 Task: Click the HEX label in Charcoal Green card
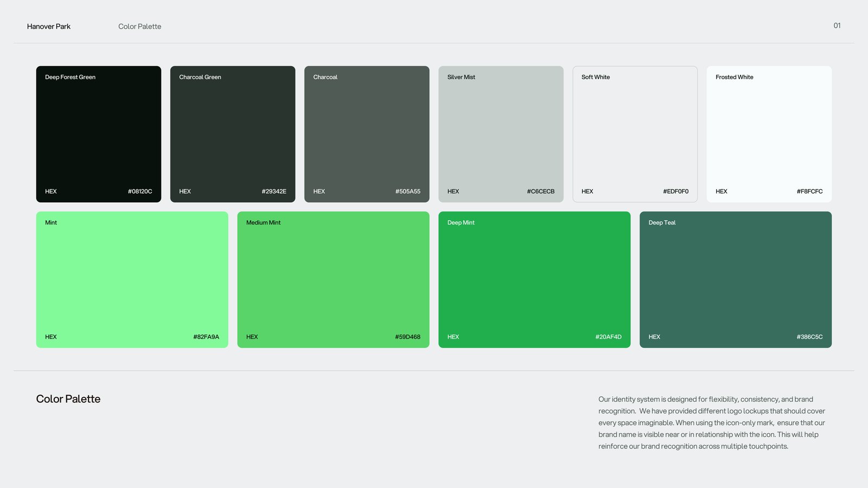[x=185, y=191]
